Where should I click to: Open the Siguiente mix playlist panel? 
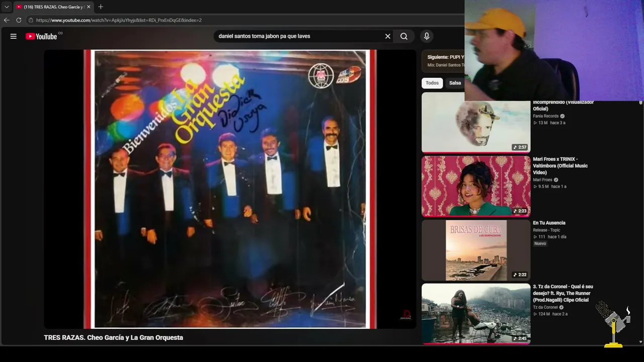tap(443, 61)
